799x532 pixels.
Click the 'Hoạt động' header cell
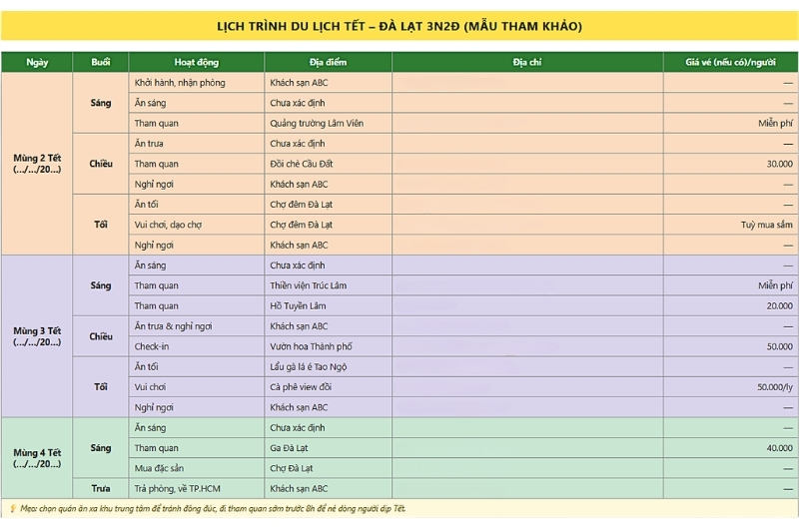tap(196, 62)
